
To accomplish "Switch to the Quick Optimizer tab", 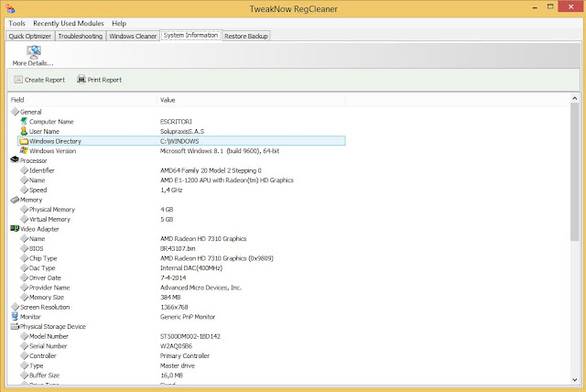I will 30,36.
